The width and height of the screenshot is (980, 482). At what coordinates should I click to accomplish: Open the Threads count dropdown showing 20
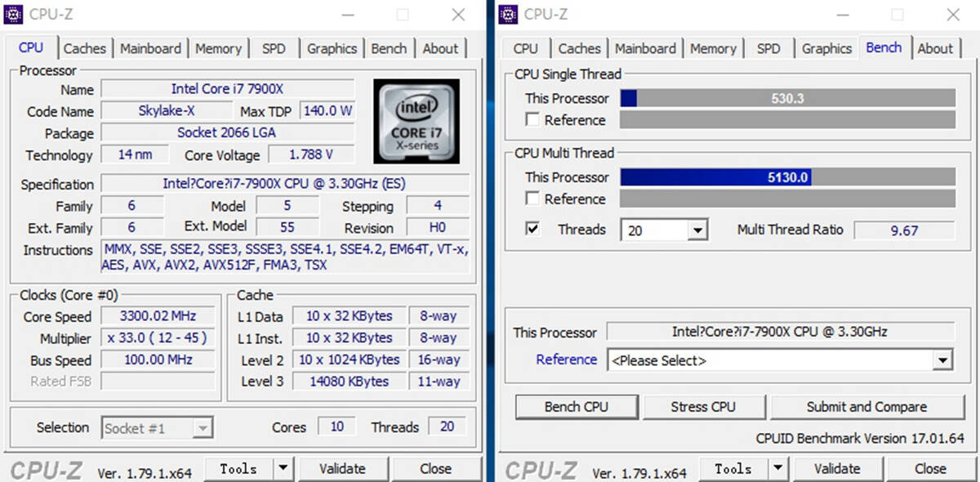[697, 230]
